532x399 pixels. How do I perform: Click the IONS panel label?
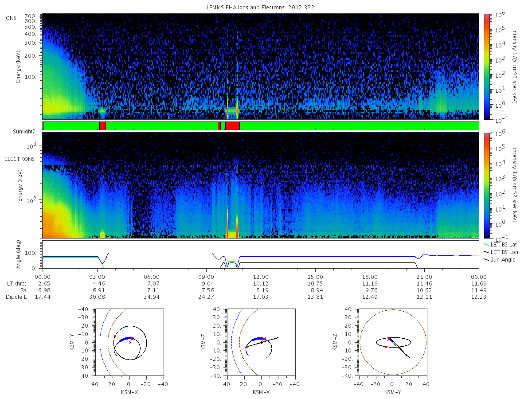pyautogui.click(x=11, y=18)
